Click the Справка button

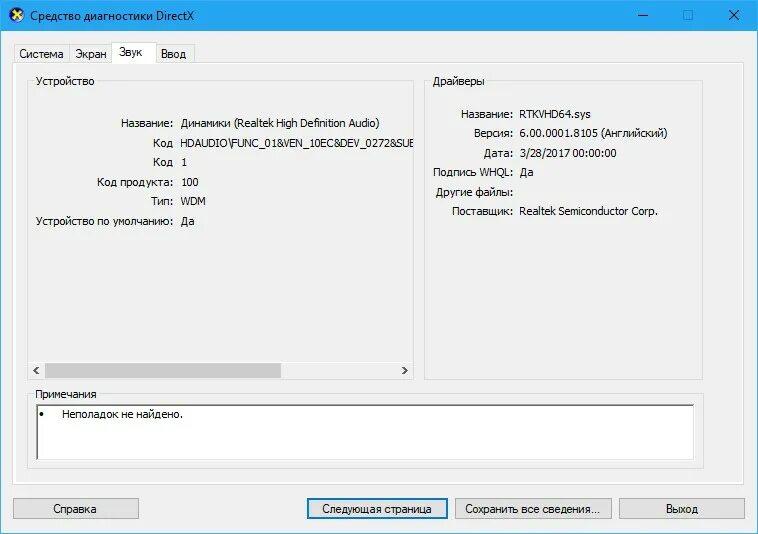point(76,508)
